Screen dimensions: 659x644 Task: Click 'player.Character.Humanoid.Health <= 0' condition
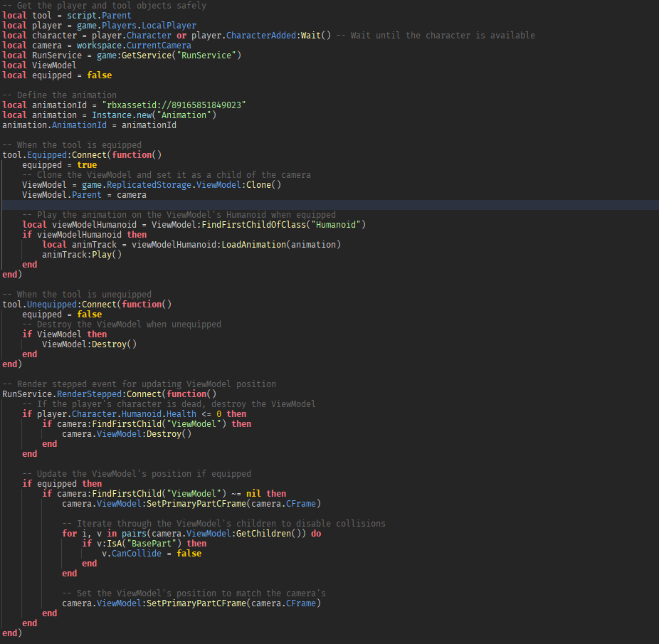(x=130, y=414)
